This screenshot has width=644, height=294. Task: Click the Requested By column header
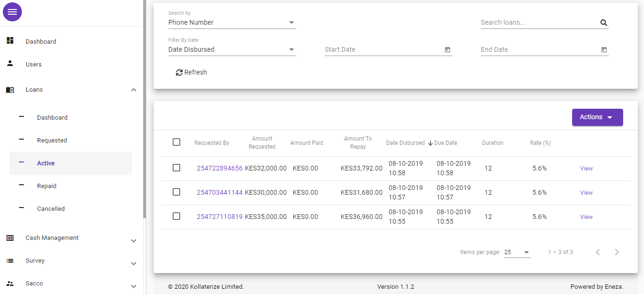coord(212,143)
